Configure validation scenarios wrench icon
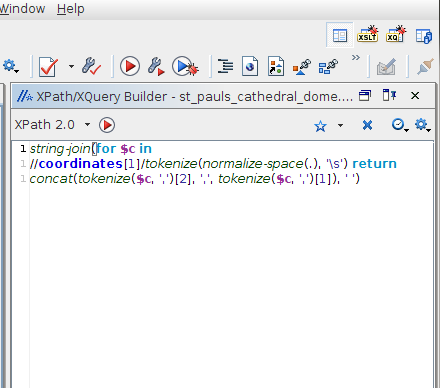This screenshot has height=388, width=440. click(91, 66)
